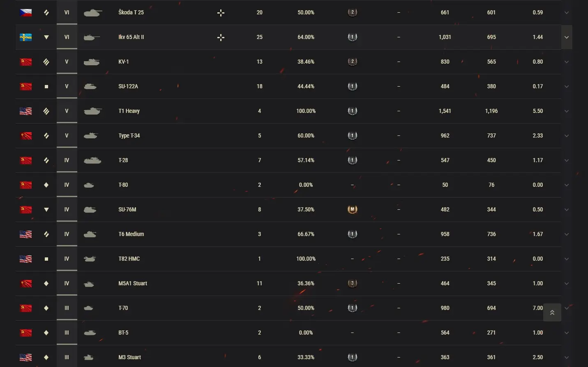Click the crosshair icon on Škoda T 25 row
The image size is (588, 367).
221,13
